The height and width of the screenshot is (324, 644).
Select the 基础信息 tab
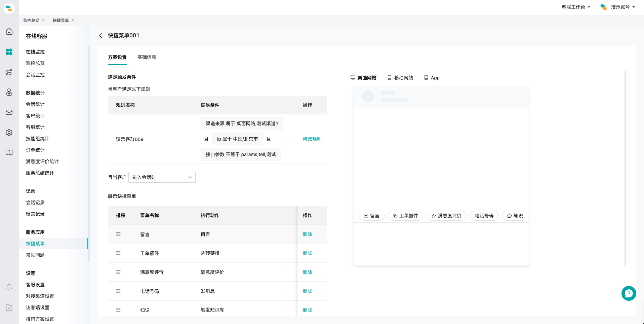click(147, 57)
